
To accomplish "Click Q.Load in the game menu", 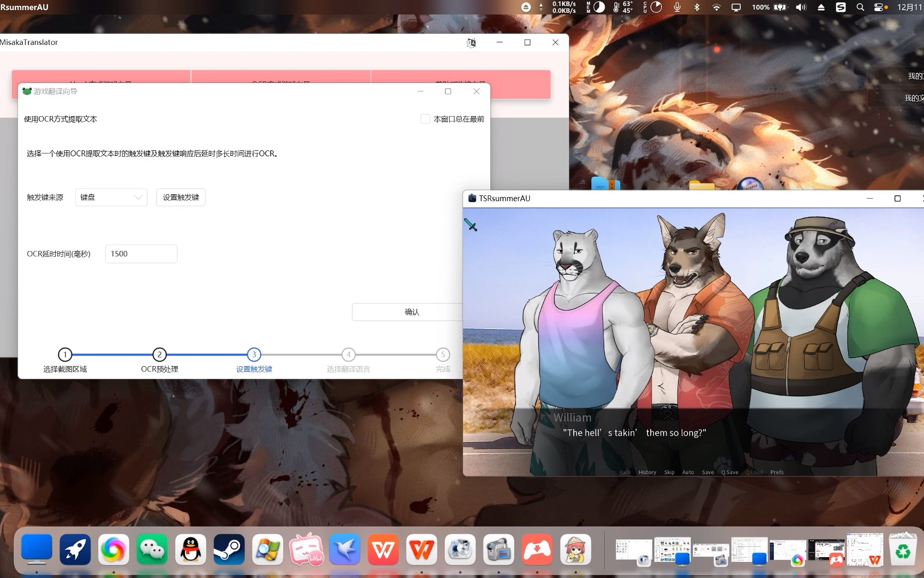I will [x=754, y=472].
